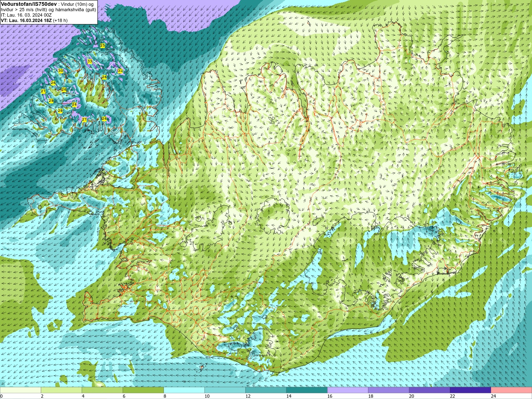Select the 18–20 m/s violet legend swatch

click(389, 390)
